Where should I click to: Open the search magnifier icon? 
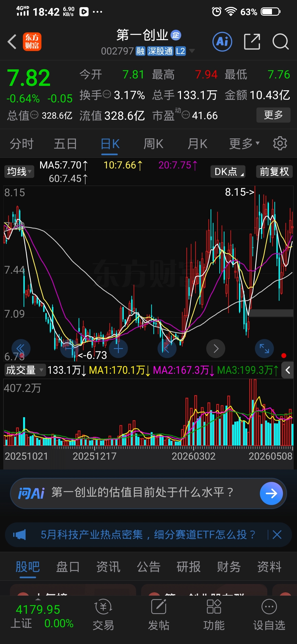coord(280,42)
